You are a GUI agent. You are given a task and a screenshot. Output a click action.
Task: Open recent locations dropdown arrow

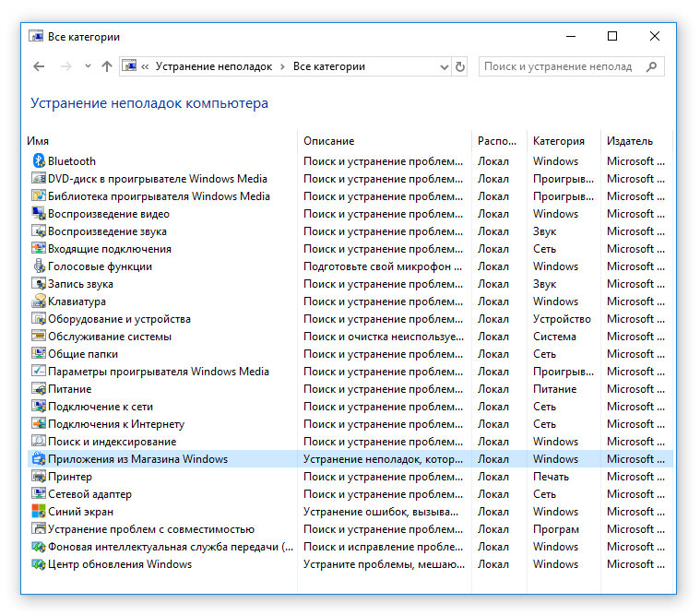88,66
